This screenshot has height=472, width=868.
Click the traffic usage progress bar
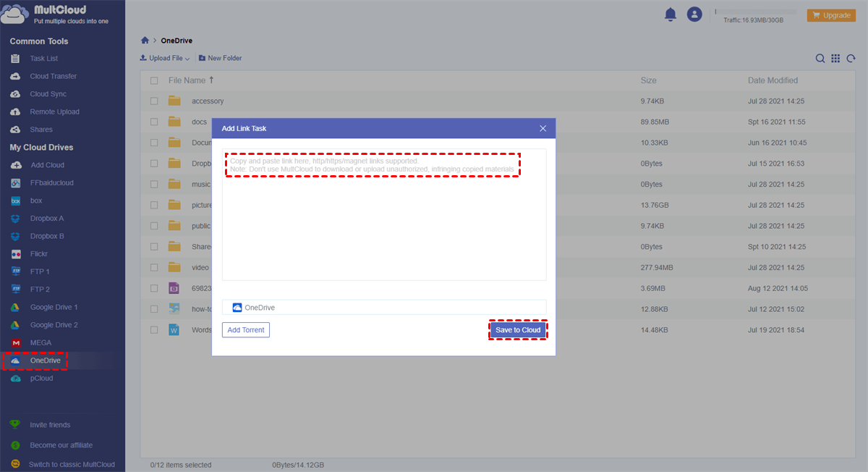pyautogui.click(x=755, y=12)
